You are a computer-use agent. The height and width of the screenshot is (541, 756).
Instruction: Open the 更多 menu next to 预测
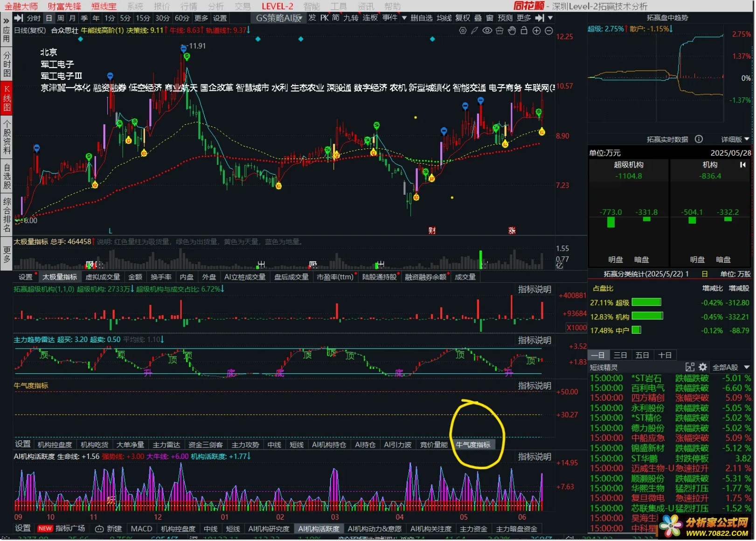pos(524,18)
